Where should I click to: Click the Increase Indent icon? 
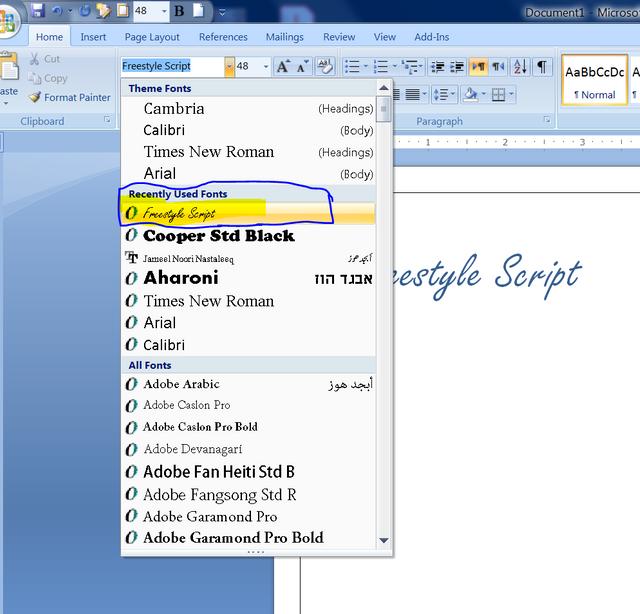(457, 66)
